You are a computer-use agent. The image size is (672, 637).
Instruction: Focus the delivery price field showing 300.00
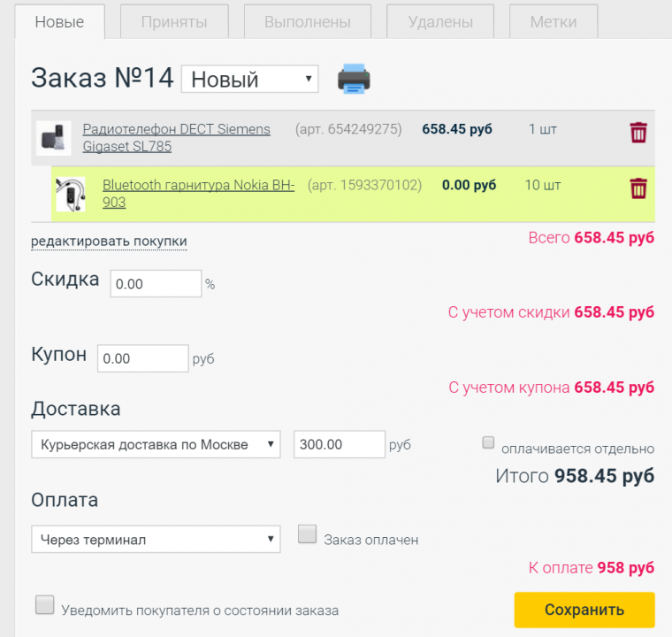[x=339, y=444]
